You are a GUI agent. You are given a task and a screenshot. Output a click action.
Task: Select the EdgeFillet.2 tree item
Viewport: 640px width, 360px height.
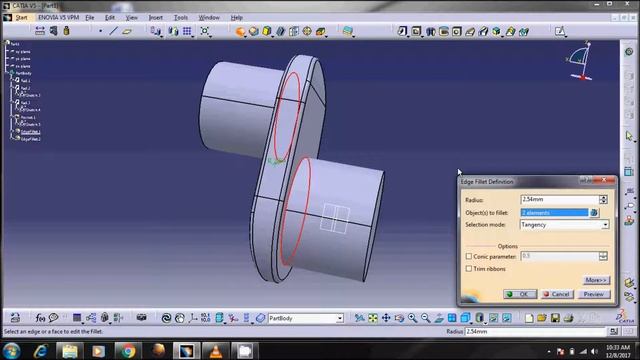[x=30, y=139]
